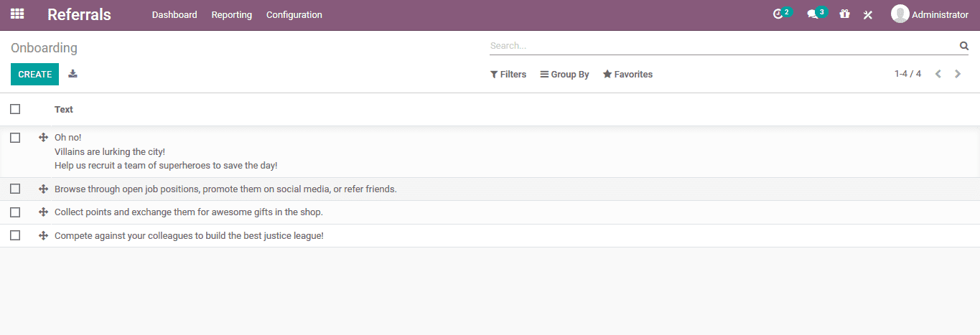980x335 pixels.
Task: Click the CREATE button
Action: coord(34,75)
